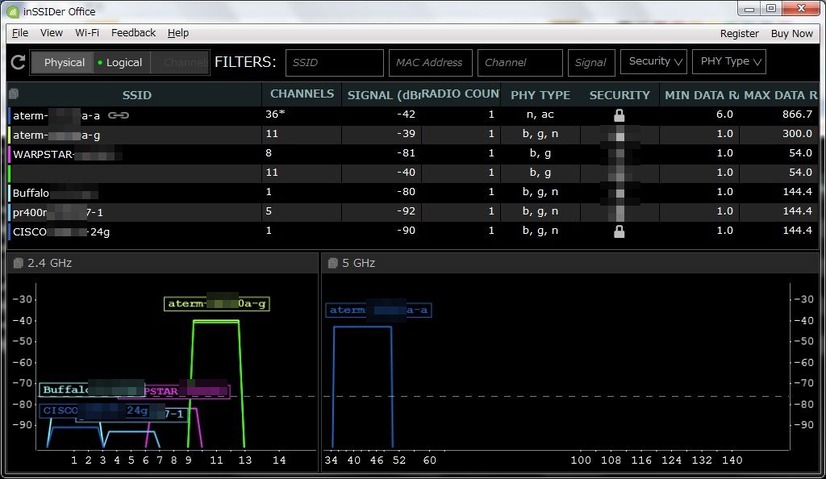Open the Security filter dropdown
This screenshot has height=479, width=826.
tap(654, 62)
